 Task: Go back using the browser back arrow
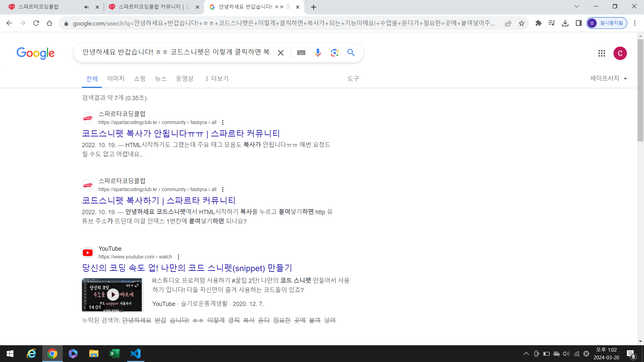pos(9,23)
